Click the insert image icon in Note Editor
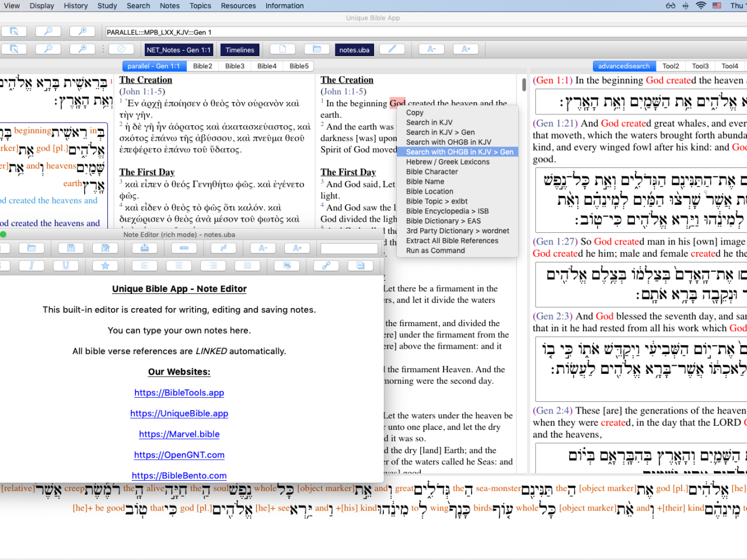747x560 pixels. (287, 265)
